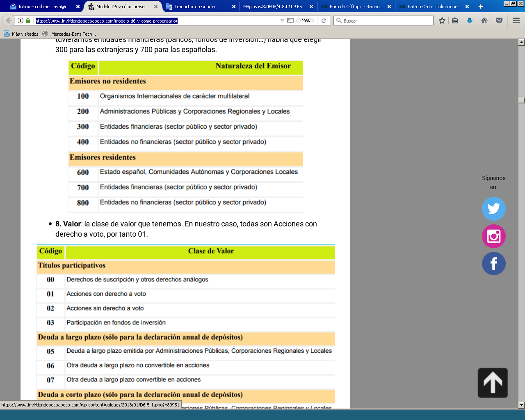Open the Pocket shield icon

click(x=499, y=21)
